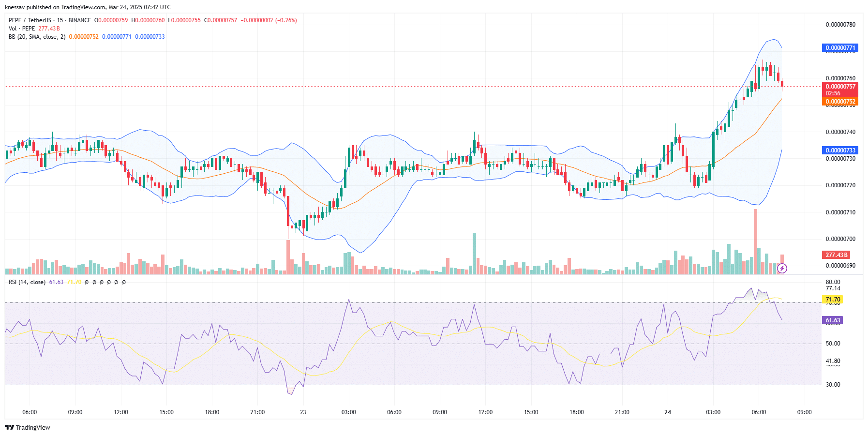Click the blue 0.00000733 price axis label
868x436 pixels.
(x=840, y=150)
